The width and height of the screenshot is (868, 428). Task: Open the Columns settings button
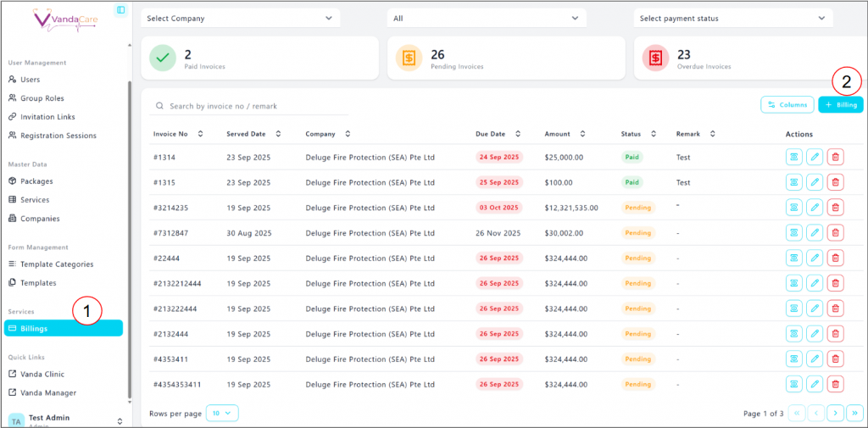coord(787,105)
